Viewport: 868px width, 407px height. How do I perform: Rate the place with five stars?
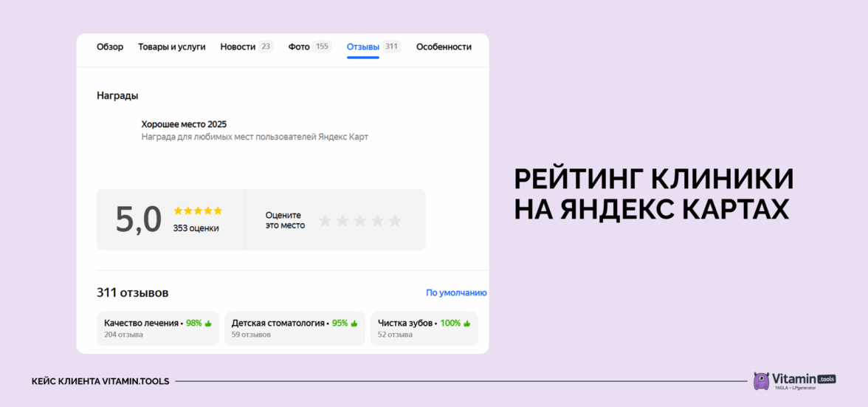coord(395,221)
